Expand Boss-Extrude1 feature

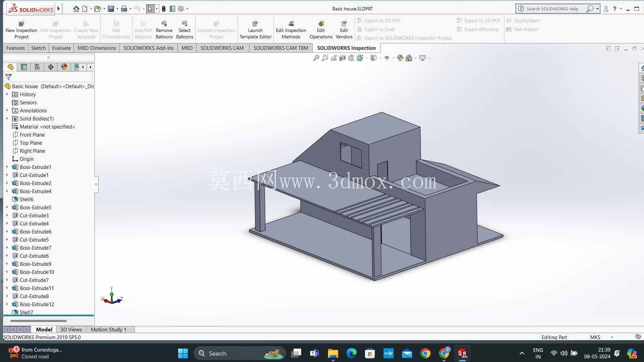pyautogui.click(x=7, y=167)
